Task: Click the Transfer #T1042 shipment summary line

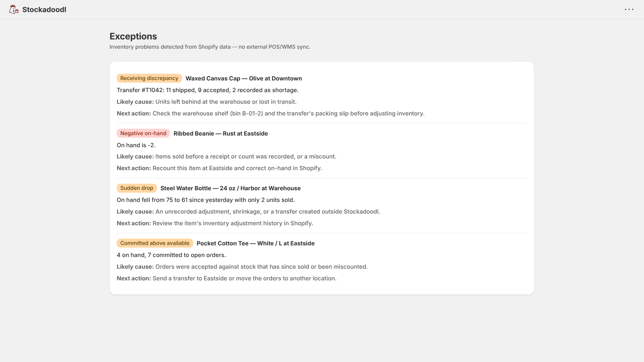Action: pos(208,90)
